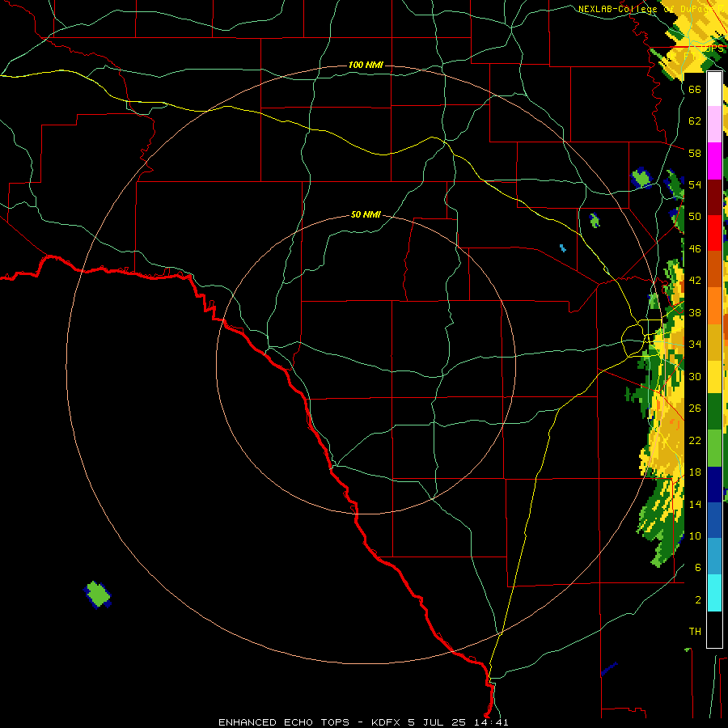The height and width of the screenshot is (728, 728).
Task: Click the 10 legend value
Action: tap(695, 535)
